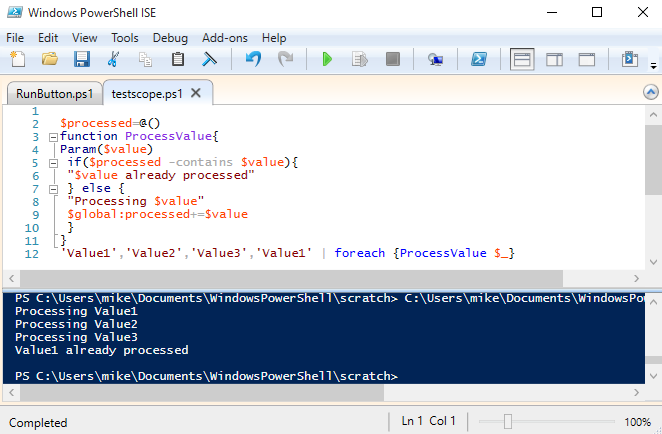This screenshot has width=662, height=434.
Task: Click the 100% zoom level text
Action: point(638,422)
